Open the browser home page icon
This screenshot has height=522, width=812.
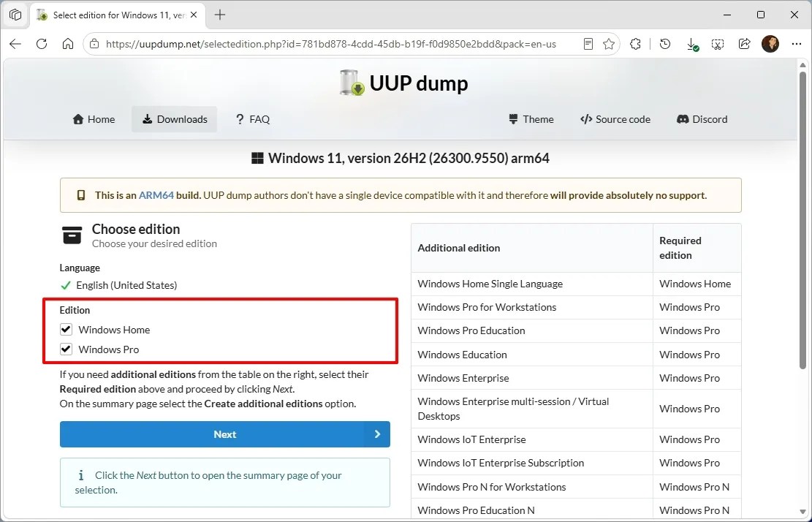[68, 44]
